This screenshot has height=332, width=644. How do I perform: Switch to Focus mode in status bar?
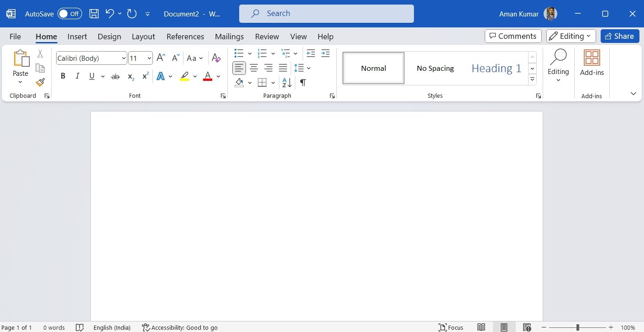pos(450,327)
